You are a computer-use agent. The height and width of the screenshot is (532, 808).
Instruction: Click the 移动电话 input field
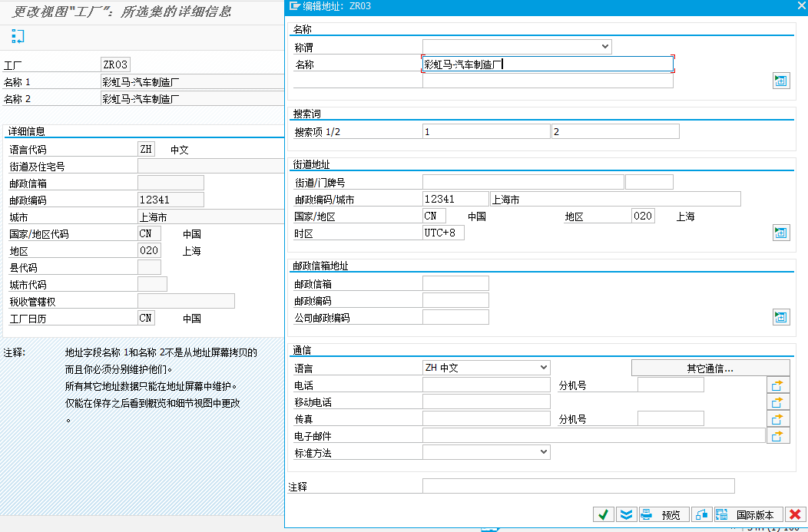[486, 401]
